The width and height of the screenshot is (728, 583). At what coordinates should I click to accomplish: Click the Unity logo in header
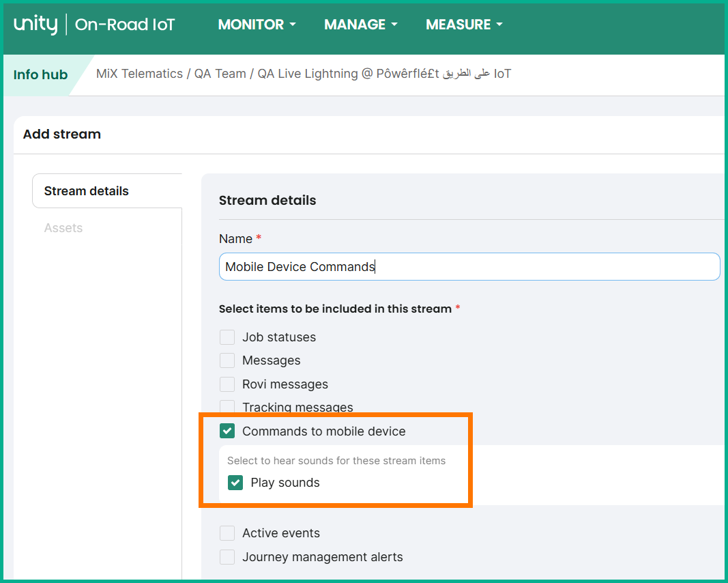click(35, 25)
